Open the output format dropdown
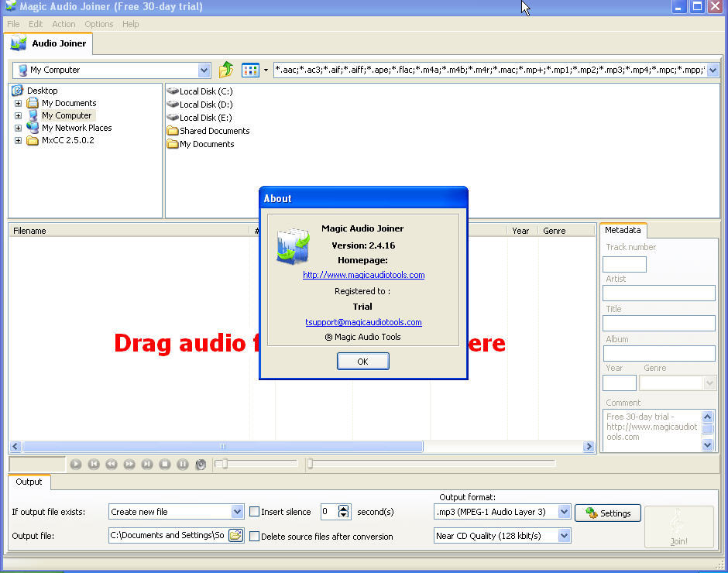This screenshot has height=573, width=728. tap(563, 511)
